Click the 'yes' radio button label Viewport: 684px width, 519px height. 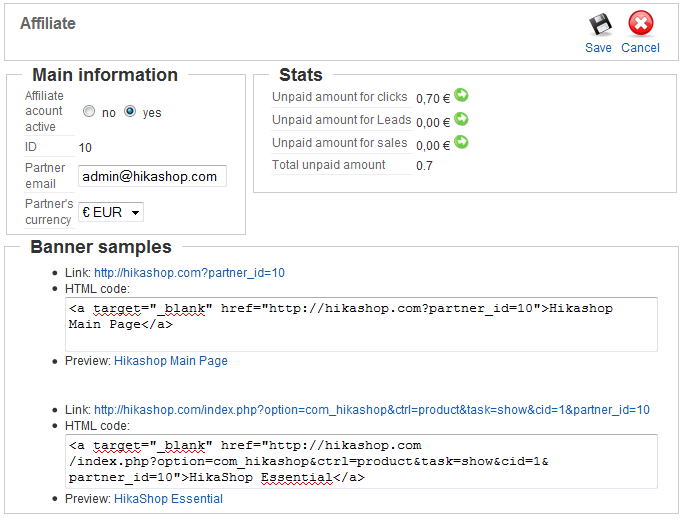click(152, 113)
